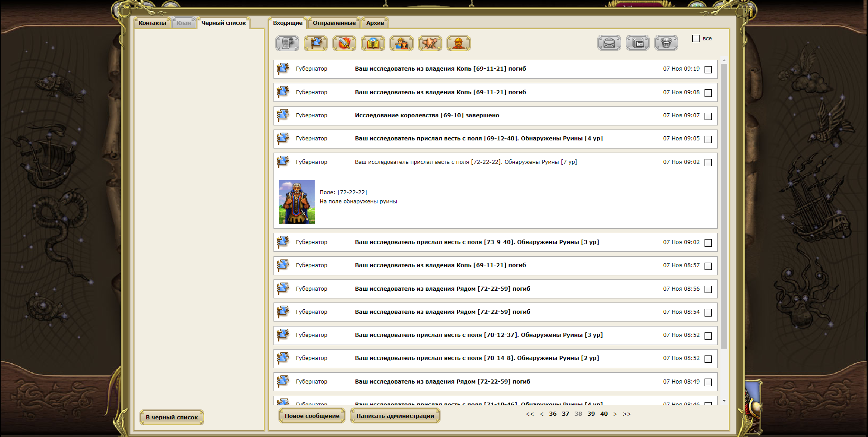Select the two players filter icon

(x=402, y=43)
